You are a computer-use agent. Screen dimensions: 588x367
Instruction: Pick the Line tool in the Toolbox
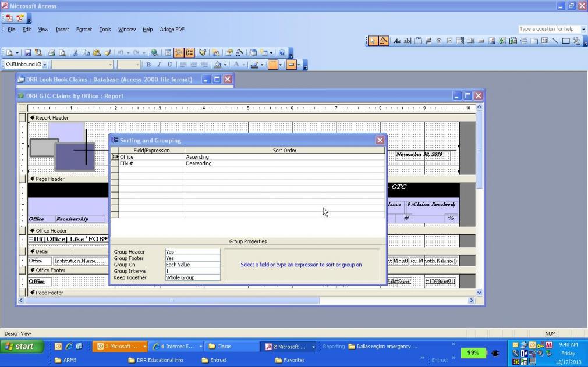[x=555, y=41]
